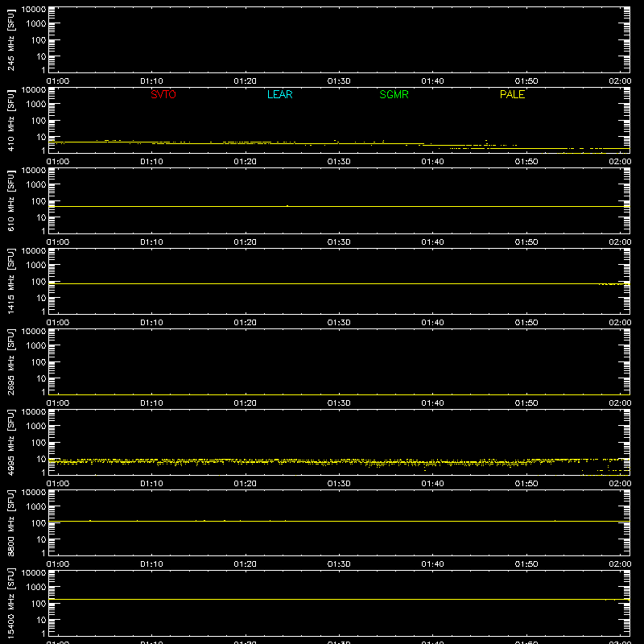Click 02:00 time label under 4995 MHz panel

pyautogui.click(x=620, y=484)
